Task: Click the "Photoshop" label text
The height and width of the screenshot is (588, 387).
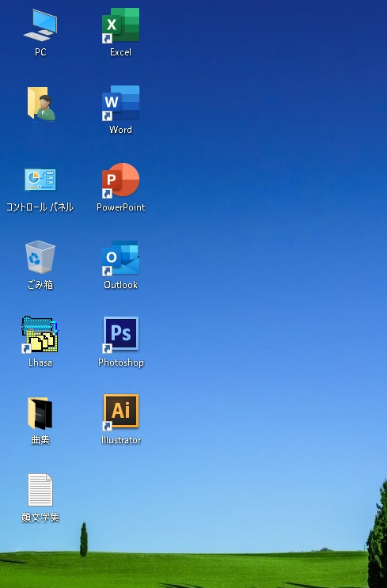Action: click(x=121, y=362)
